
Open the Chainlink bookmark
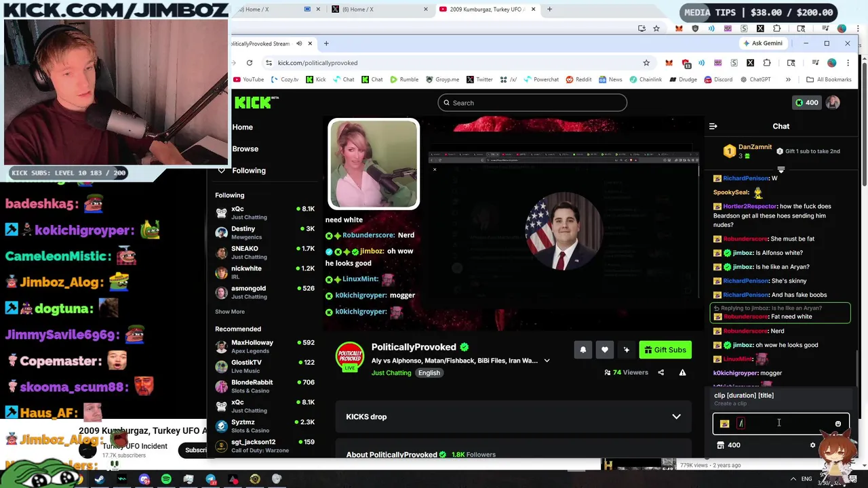645,79
